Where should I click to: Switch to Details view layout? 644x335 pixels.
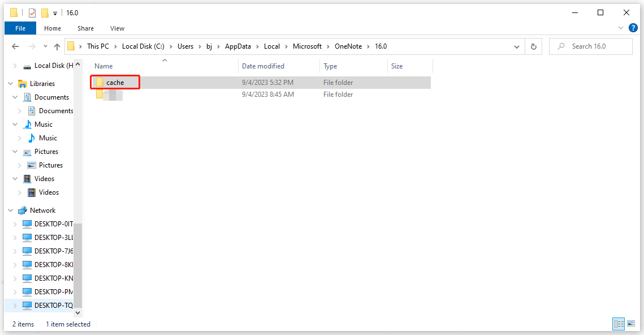point(619,324)
